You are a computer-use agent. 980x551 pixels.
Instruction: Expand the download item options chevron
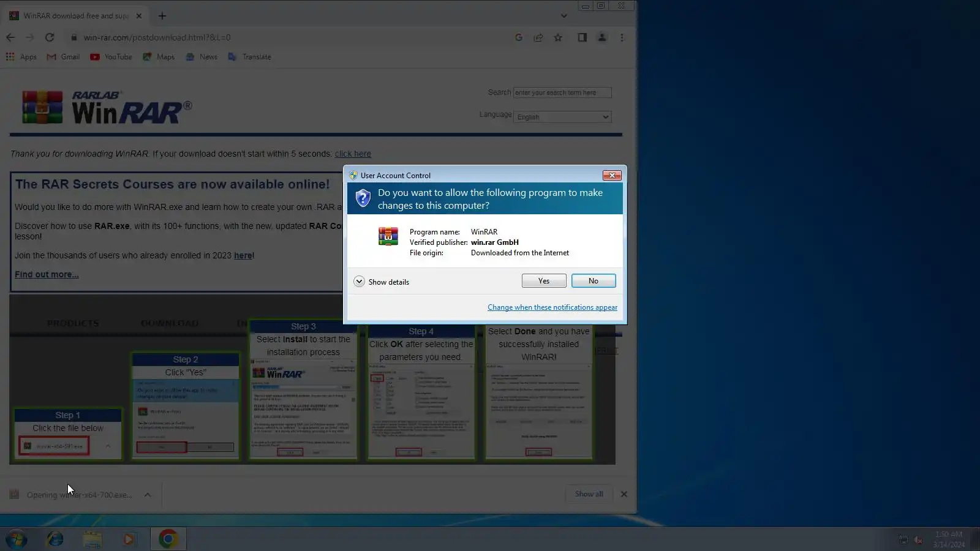click(x=148, y=495)
